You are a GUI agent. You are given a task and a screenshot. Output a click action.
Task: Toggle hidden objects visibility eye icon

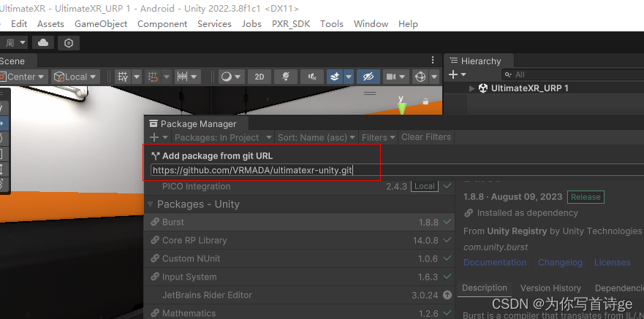pos(368,77)
